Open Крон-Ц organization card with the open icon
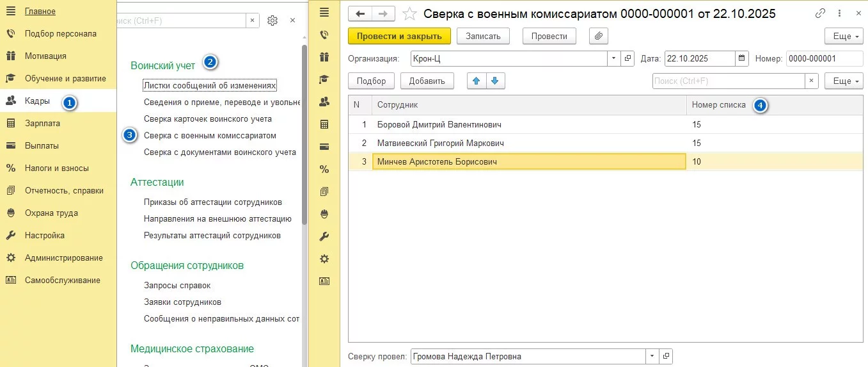This screenshot has width=868, height=367. [x=627, y=58]
